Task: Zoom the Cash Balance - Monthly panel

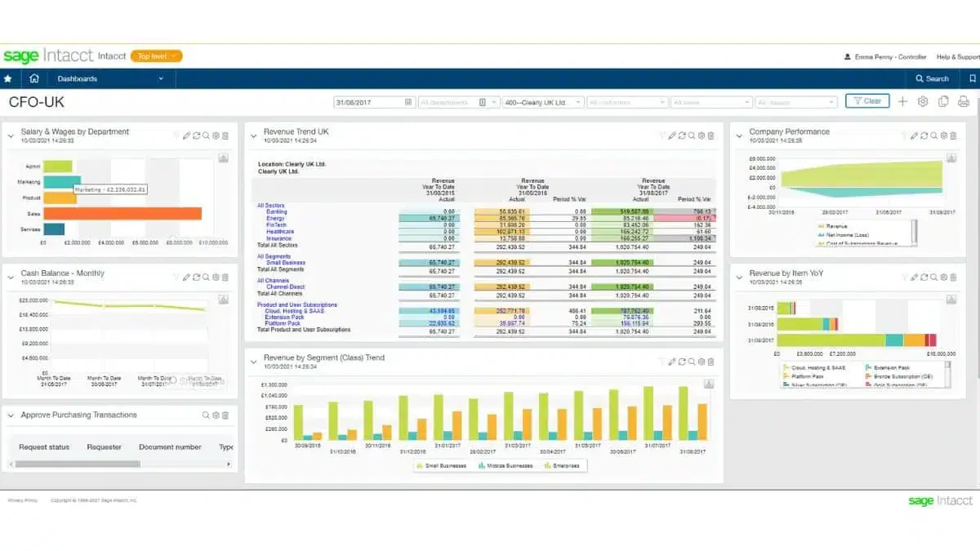Action: pyautogui.click(x=206, y=278)
